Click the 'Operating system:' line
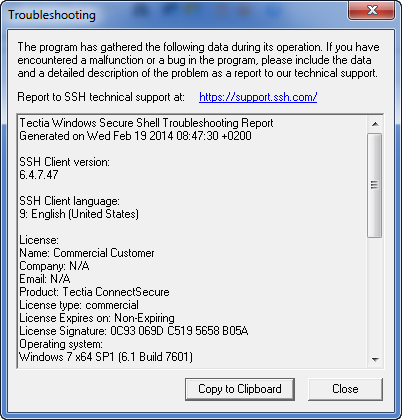 (x=61, y=344)
